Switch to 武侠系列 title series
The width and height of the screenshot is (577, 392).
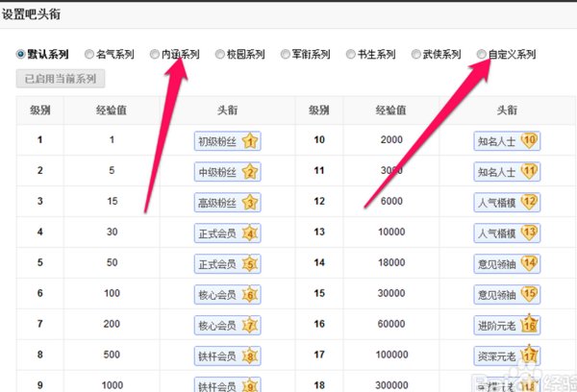[415, 54]
